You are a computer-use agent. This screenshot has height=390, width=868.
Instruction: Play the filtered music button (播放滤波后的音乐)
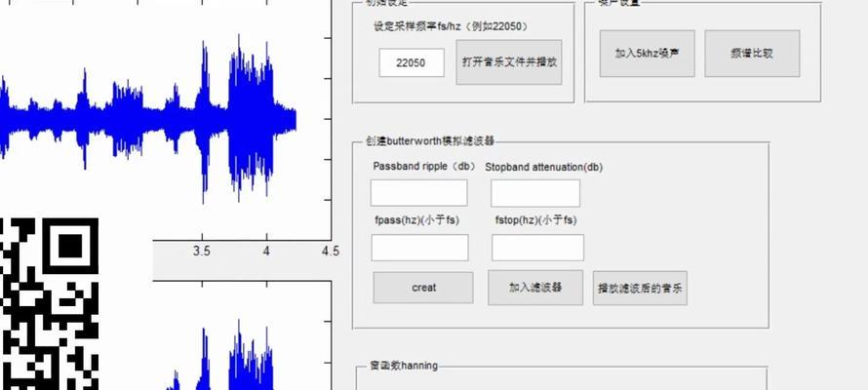click(x=640, y=288)
